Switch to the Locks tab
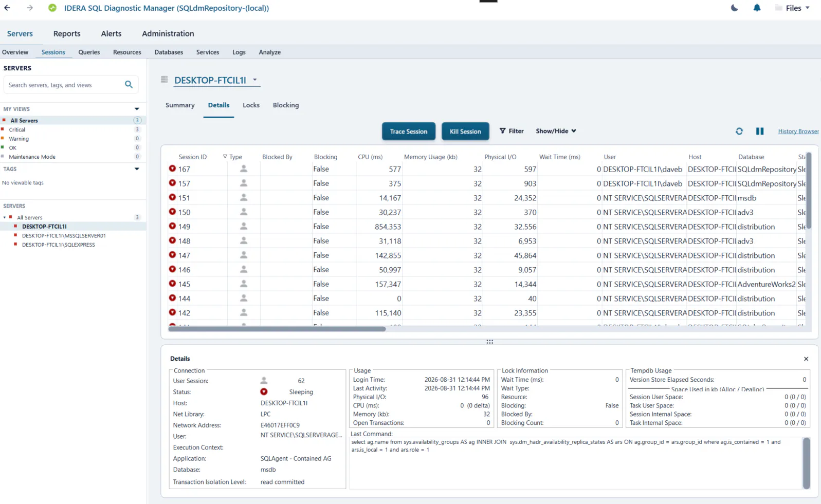821x504 pixels. click(251, 105)
